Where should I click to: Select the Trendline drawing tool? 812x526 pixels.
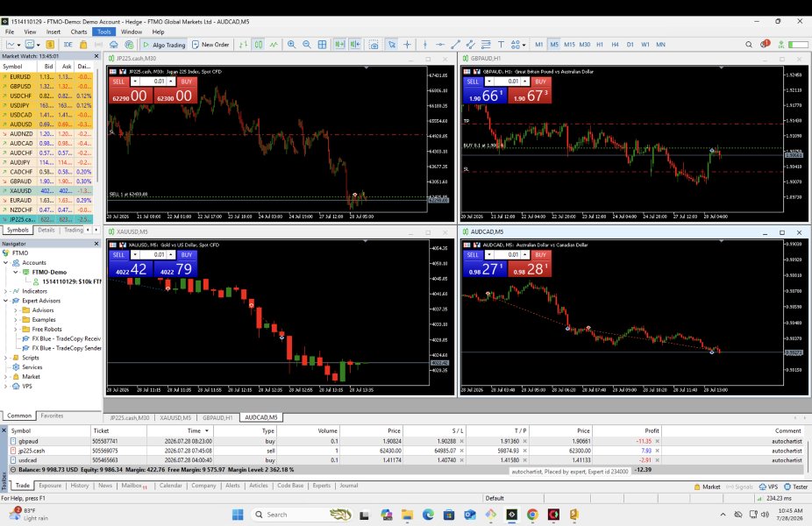(456, 45)
